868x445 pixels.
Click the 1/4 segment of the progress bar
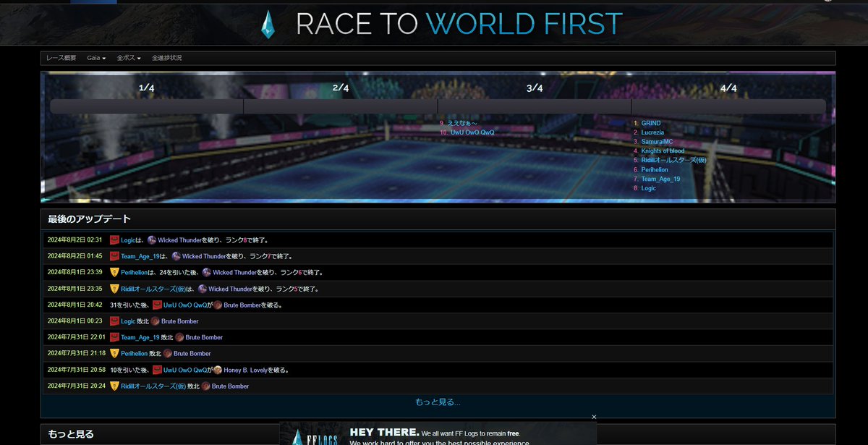point(147,106)
